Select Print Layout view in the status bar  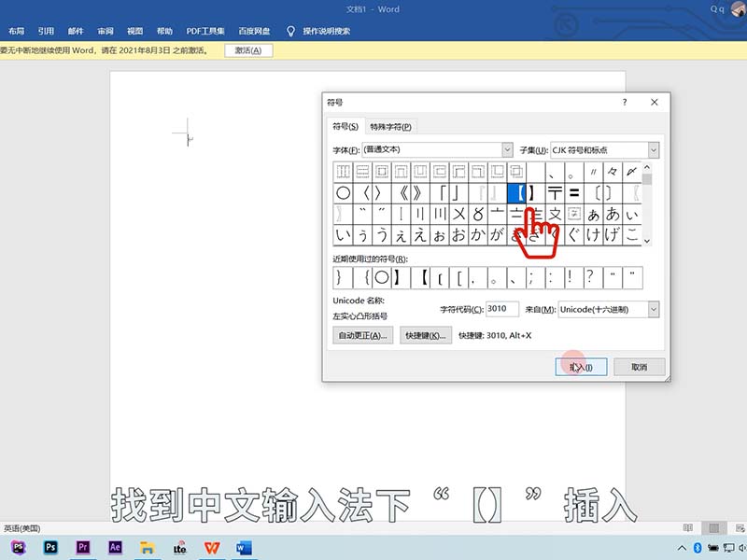[713, 527]
